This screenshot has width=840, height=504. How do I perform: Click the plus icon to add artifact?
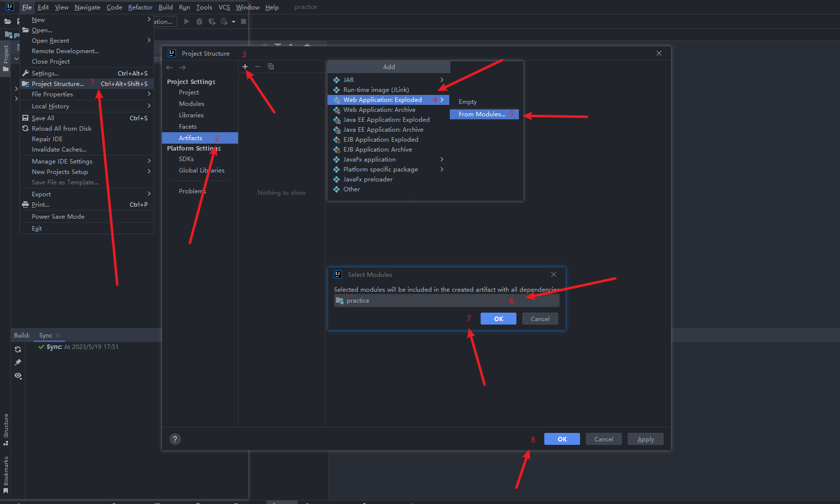click(245, 67)
